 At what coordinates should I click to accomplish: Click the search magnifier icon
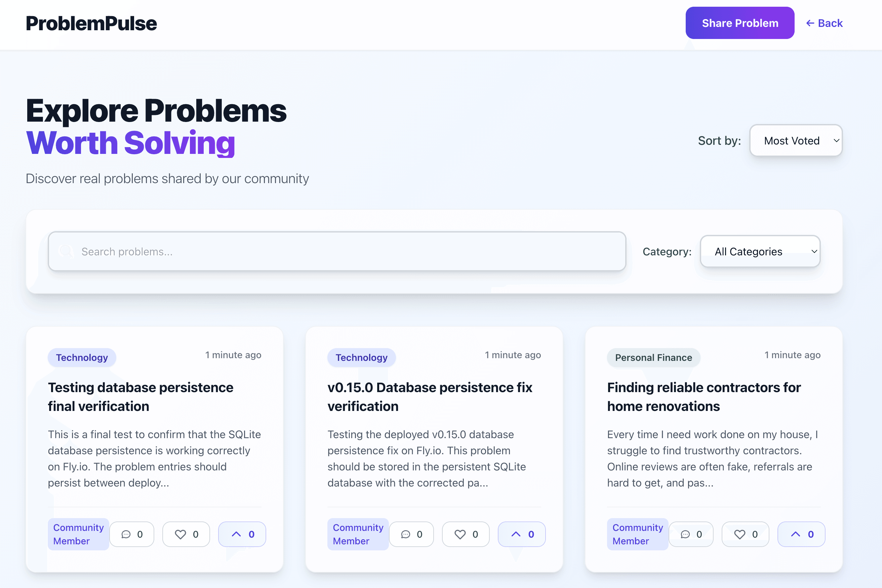66,251
